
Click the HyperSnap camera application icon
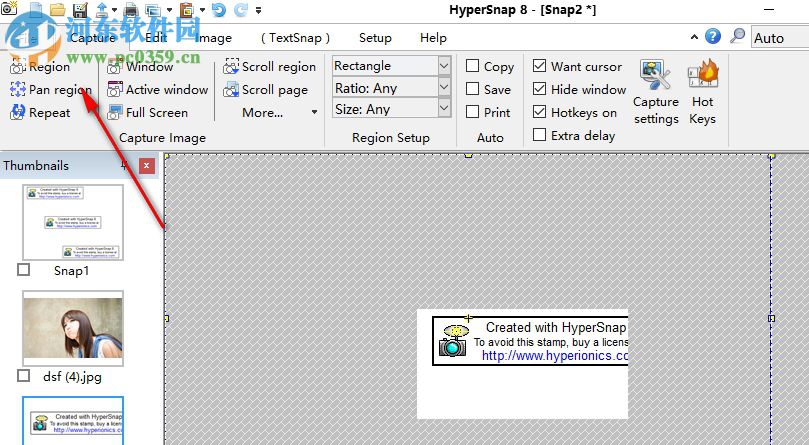pyautogui.click(x=9, y=8)
